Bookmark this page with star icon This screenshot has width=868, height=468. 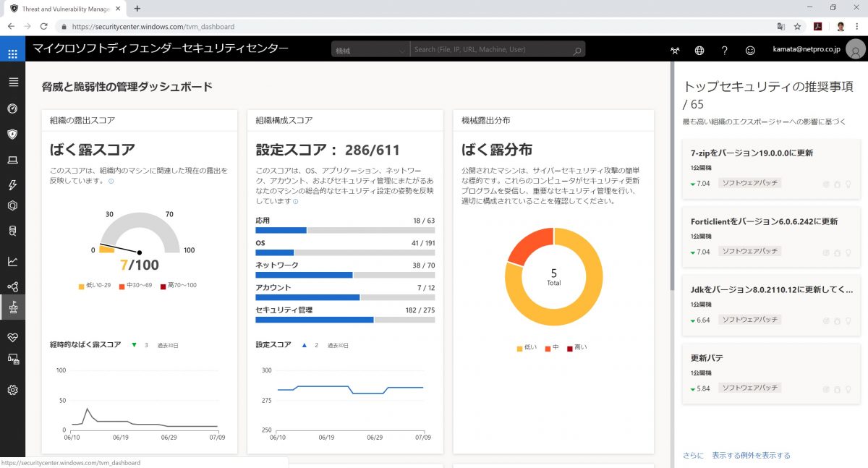pos(797,26)
